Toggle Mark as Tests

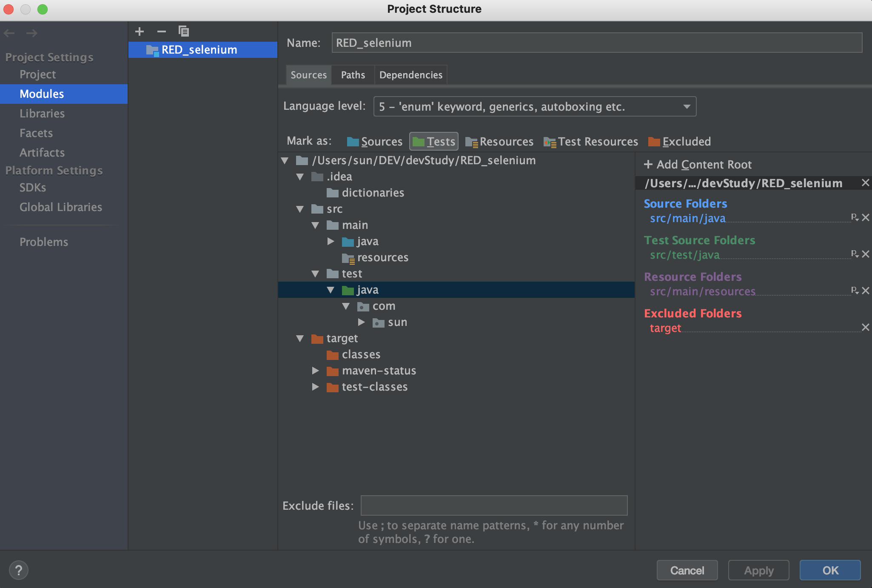click(434, 142)
